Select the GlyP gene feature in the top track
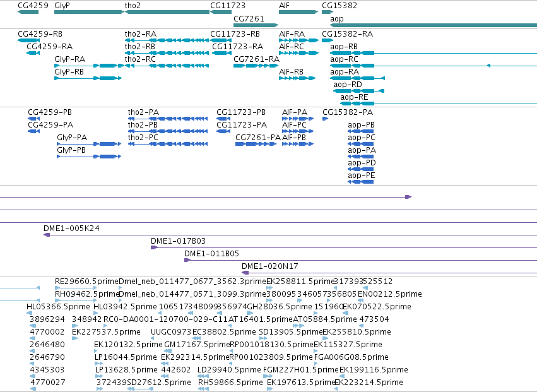 89,12
